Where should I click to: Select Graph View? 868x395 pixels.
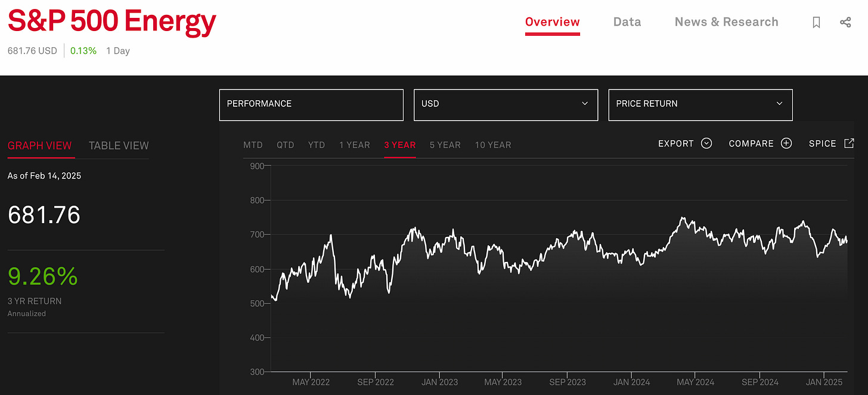click(x=40, y=146)
